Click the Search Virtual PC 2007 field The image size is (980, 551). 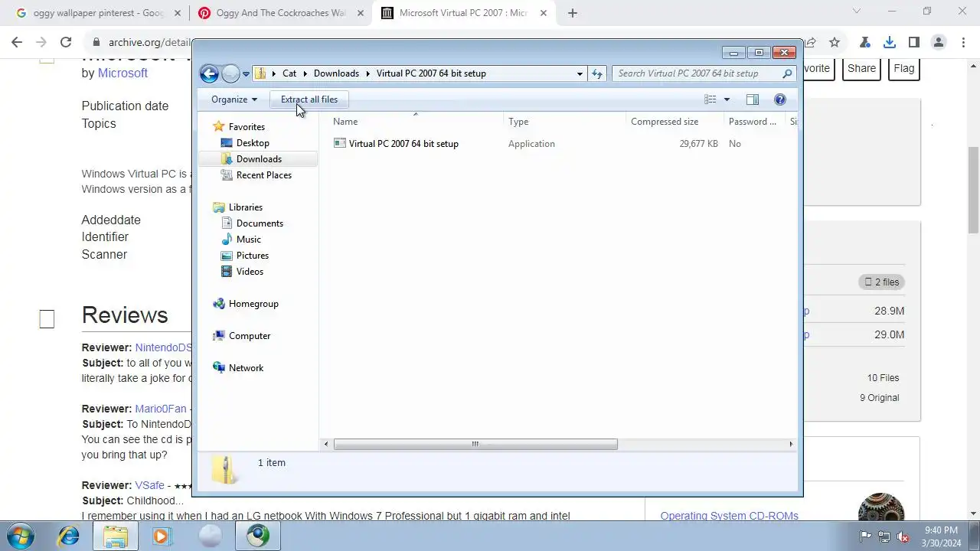[x=697, y=73]
